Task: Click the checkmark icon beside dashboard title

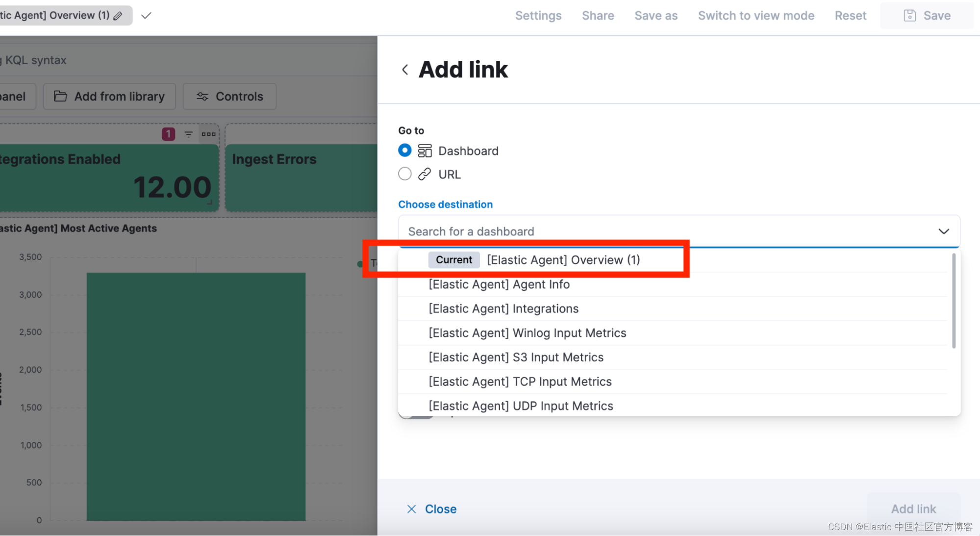Action: point(146,16)
